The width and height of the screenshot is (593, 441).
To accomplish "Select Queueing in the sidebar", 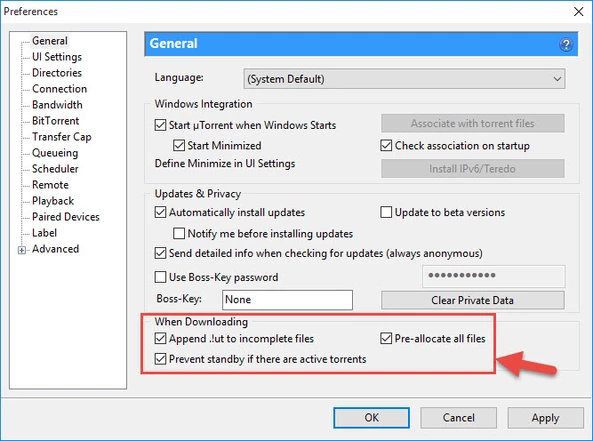I will coord(55,153).
